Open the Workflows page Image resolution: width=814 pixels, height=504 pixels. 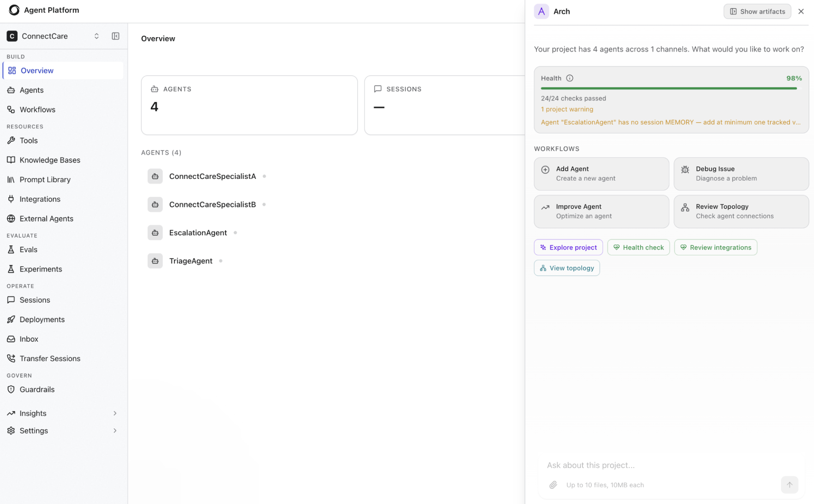tap(63, 109)
